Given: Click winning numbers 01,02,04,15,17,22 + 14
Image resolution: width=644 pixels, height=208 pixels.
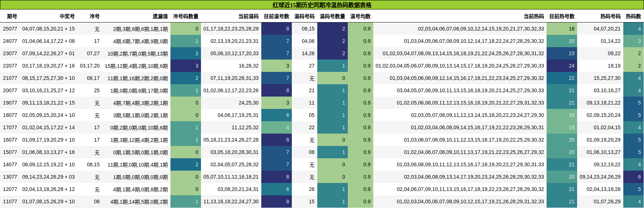Looking at the screenshot, I should [48, 127].
